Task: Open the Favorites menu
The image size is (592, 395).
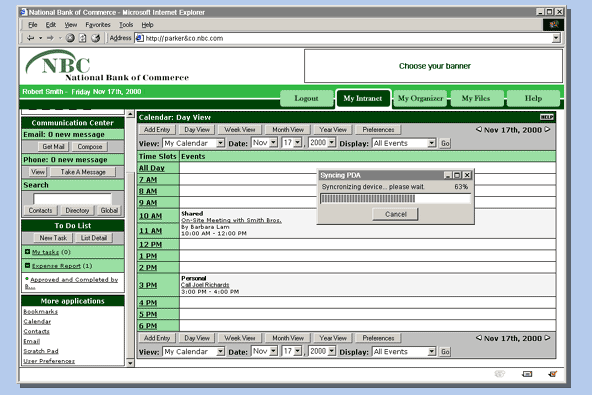Action: tap(98, 25)
